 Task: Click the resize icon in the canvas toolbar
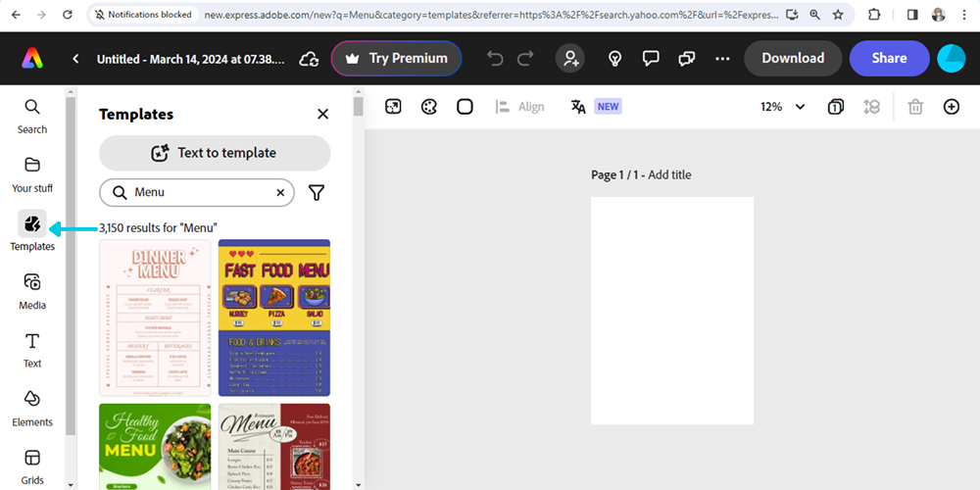point(393,107)
